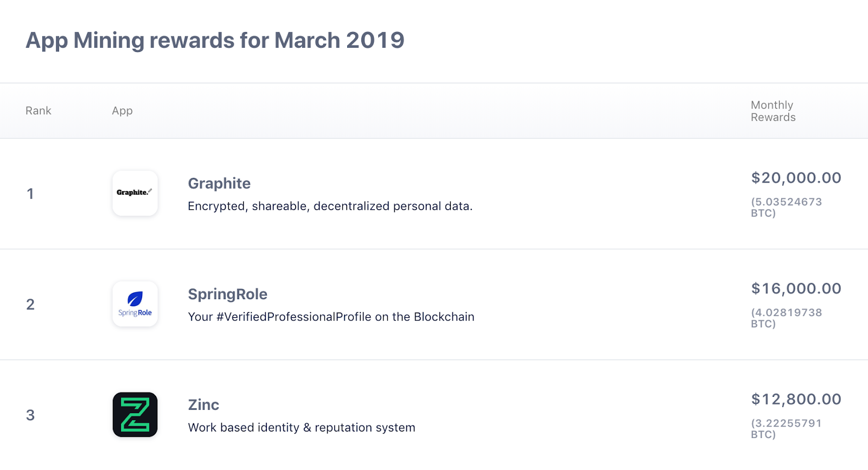Open the SpringRole app title link

pyautogui.click(x=227, y=294)
